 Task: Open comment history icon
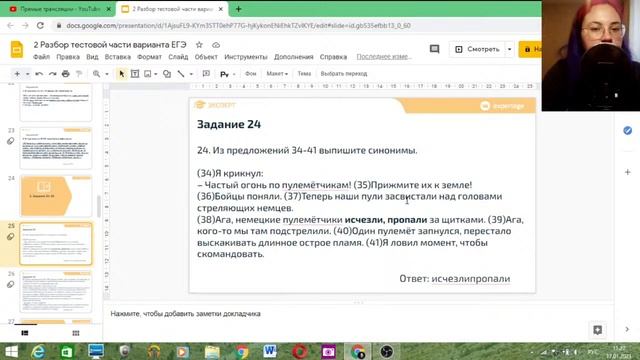click(434, 49)
